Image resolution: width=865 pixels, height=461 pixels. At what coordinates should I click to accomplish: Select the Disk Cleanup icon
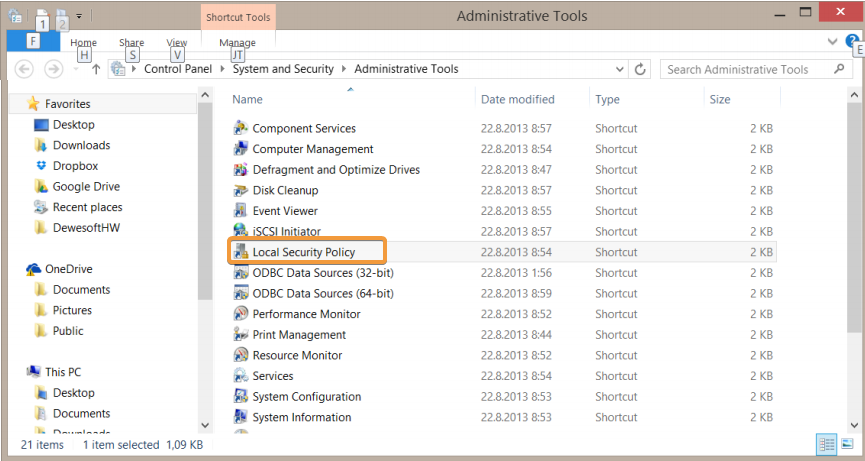coord(241,190)
